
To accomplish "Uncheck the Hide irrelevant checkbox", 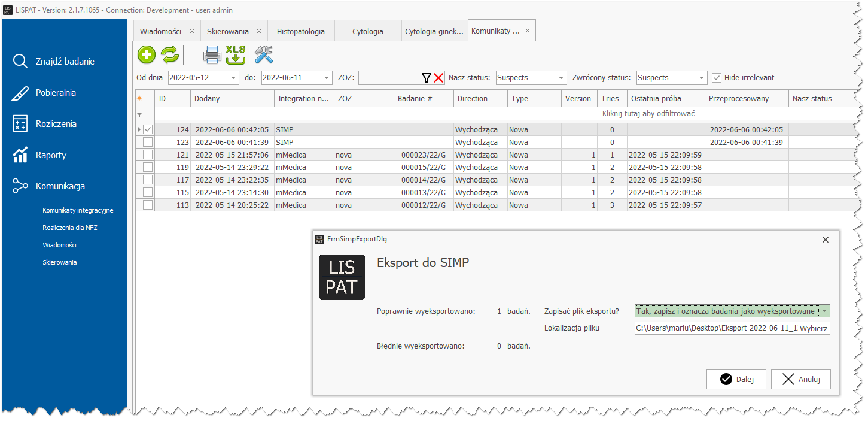I will click(717, 78).
